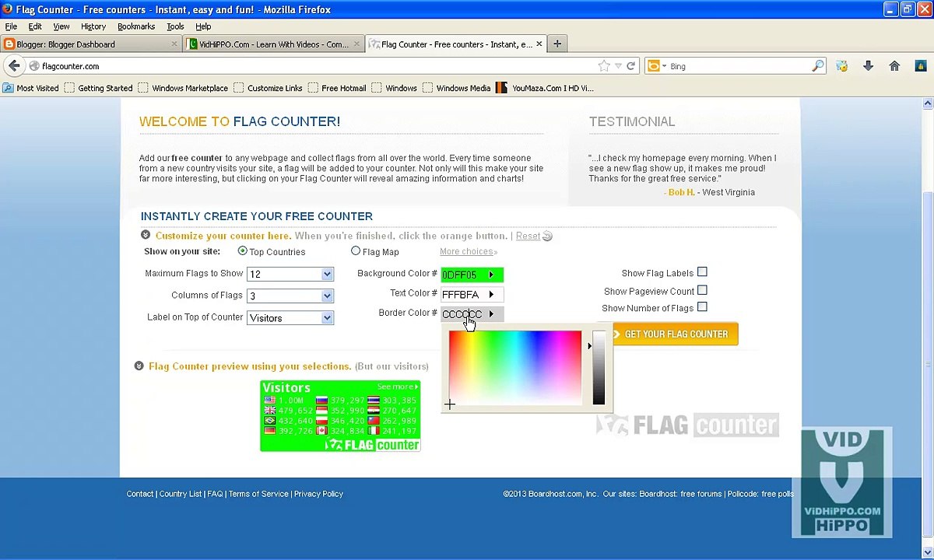Go to Home with the house icon

click(894, 66)
